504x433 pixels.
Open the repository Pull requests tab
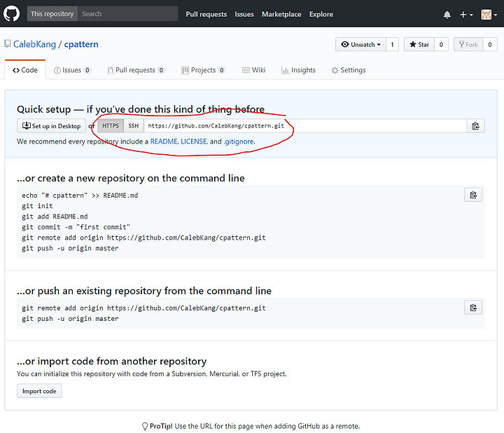coord(136,70)
